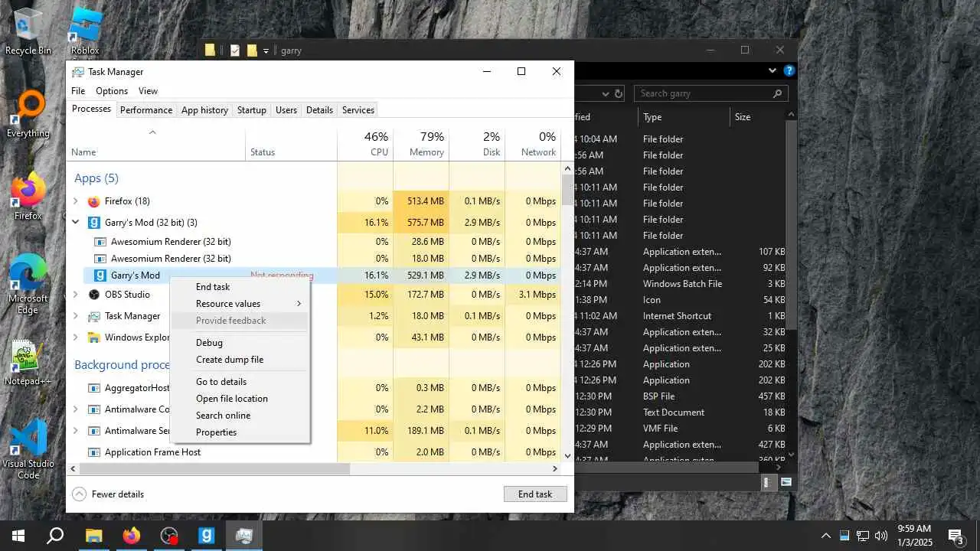980x551 pixels.
Task: Click the Task Manager horizontal scrollbar thumb
Action: tap(214, 468)
